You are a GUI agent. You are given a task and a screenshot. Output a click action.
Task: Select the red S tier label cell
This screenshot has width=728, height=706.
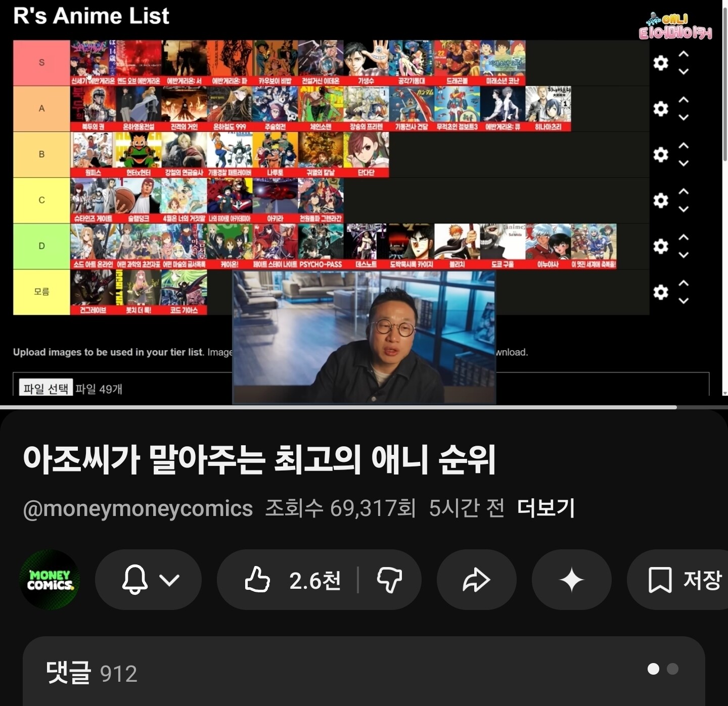click(41, 63)
